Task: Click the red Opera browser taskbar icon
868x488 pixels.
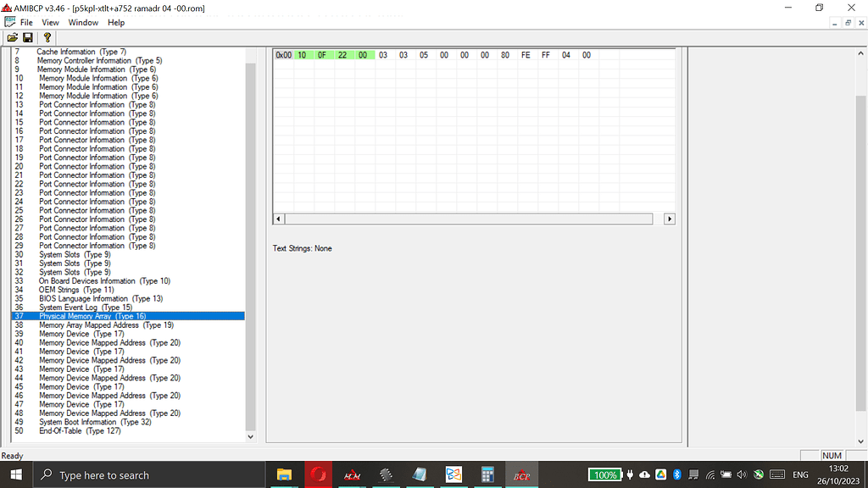Action: pos(318,475)
